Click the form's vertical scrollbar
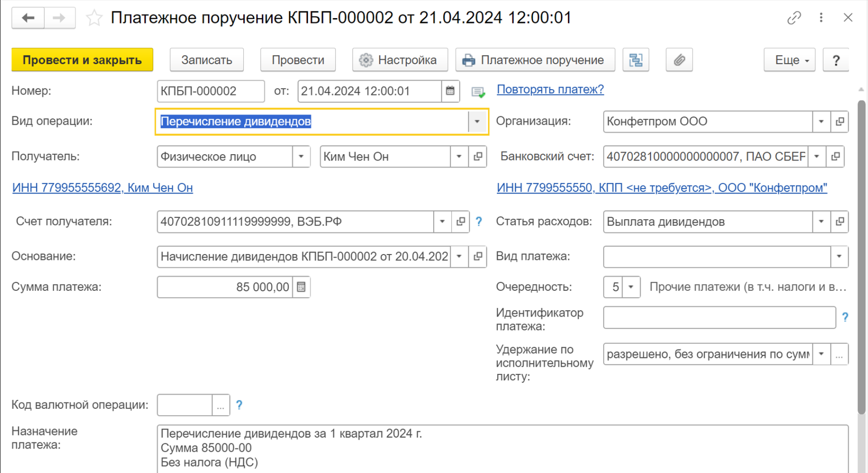 coord(861,258)
